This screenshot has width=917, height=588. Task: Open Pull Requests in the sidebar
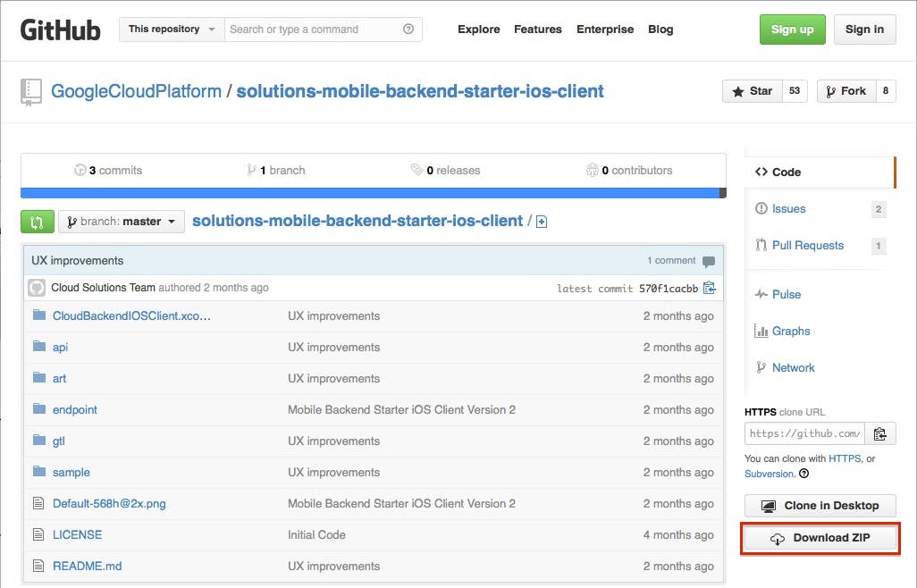[x=807, y=246]
